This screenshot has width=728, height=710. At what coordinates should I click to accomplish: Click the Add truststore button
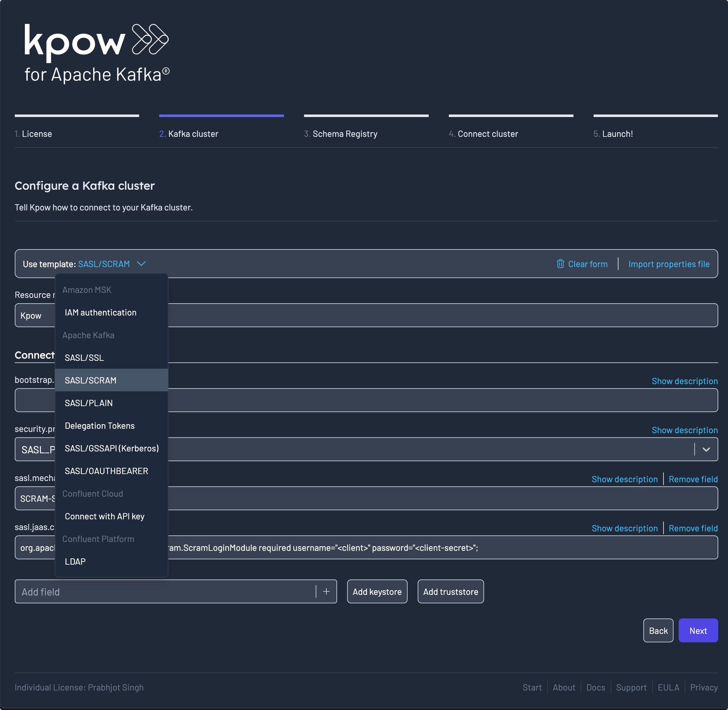click(x=451, y=592)
